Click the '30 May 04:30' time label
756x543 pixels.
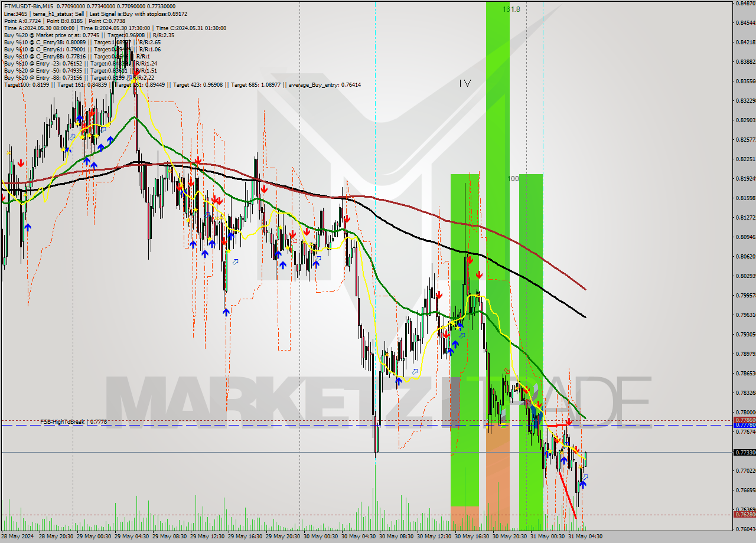click(359, 537)
